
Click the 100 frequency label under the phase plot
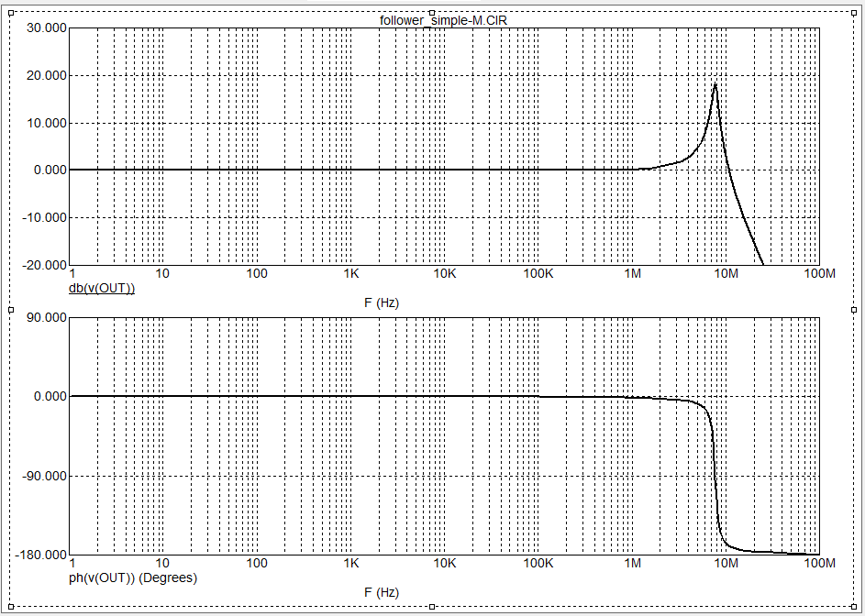coord(257,563)
